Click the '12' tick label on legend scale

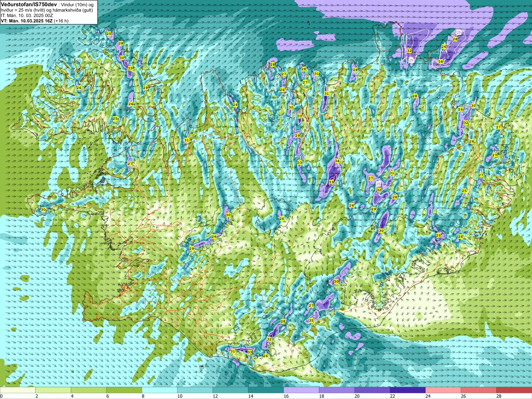tap(215, 396)
